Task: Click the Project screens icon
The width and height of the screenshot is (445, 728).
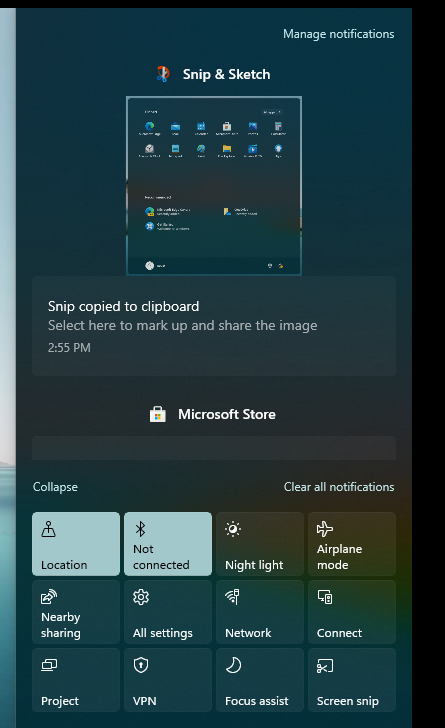Action: tap(49, 665)
